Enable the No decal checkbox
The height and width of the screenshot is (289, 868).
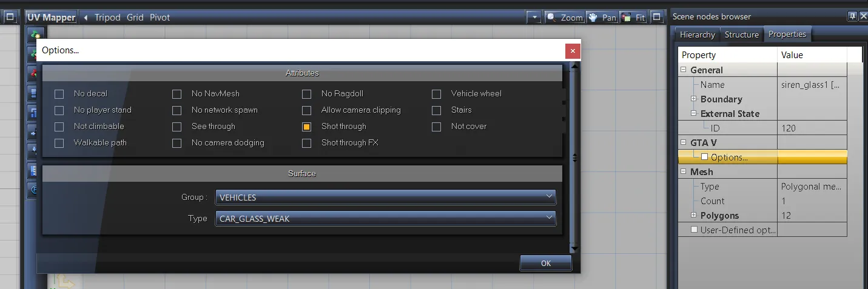(59, 94)
